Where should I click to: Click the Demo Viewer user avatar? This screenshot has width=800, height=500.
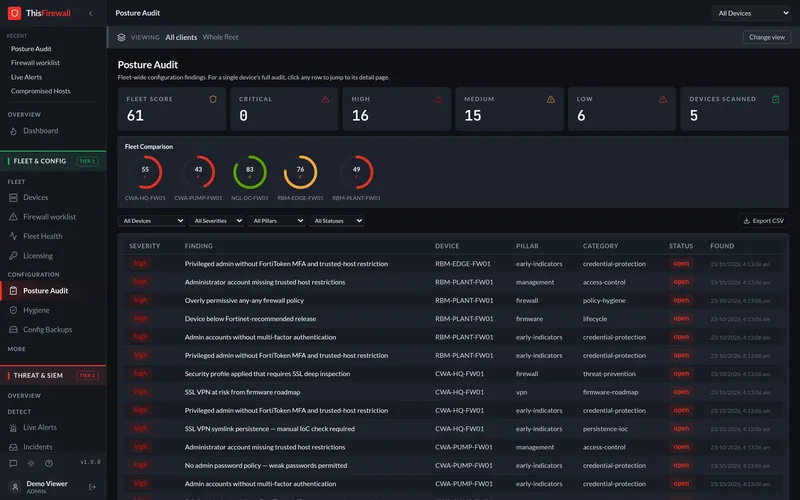pyautogui.click(x=15, y=487)
